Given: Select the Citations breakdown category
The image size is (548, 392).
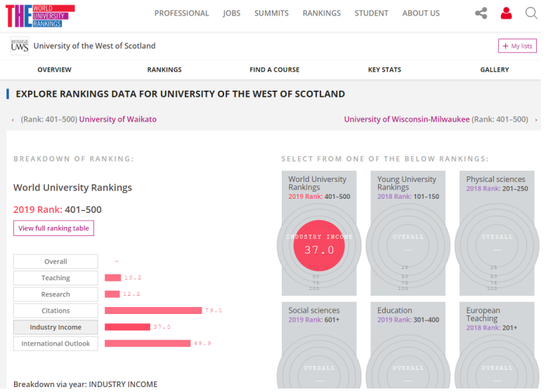Looking at the screenshot, I should (x=56, y=311).
